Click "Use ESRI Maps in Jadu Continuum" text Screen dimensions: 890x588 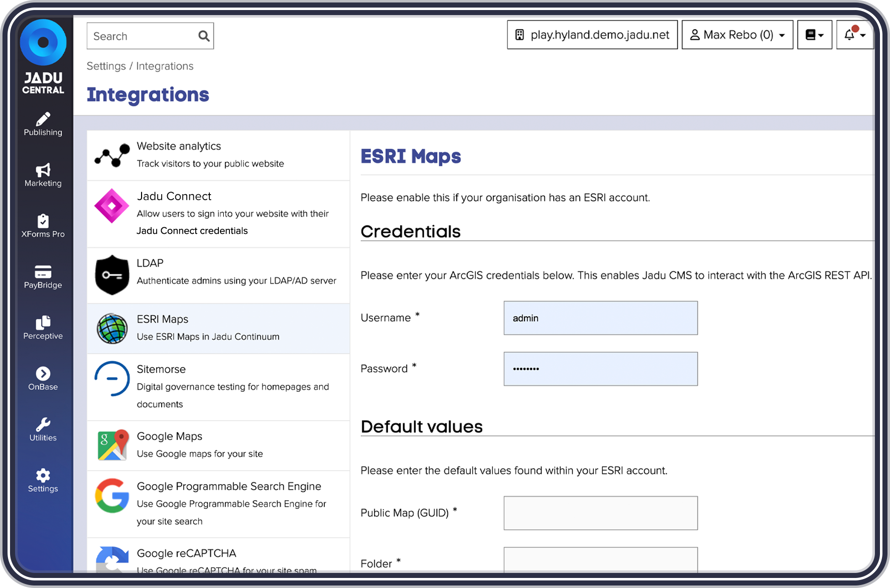(208, 337)
